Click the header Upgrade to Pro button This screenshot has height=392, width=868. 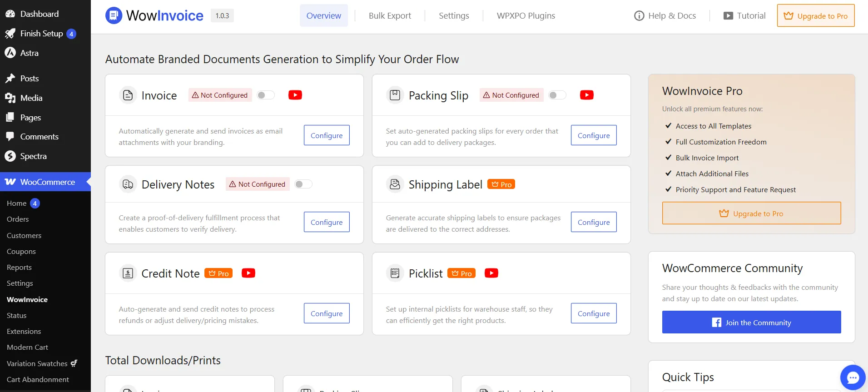coord(816,15)
